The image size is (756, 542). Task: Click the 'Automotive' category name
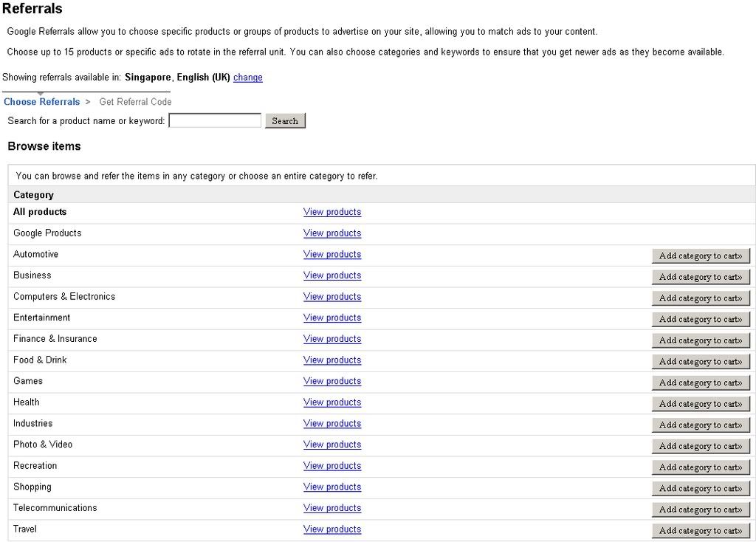(x=35, y=254)
